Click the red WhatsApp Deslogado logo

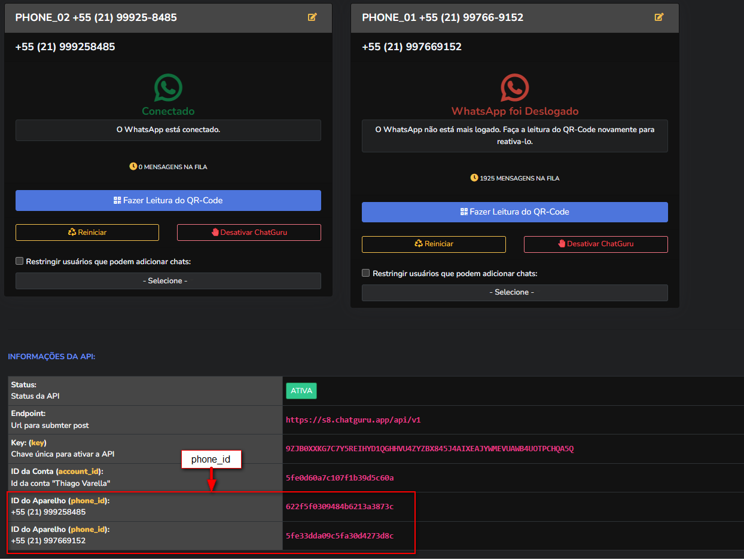coord(514,88)
